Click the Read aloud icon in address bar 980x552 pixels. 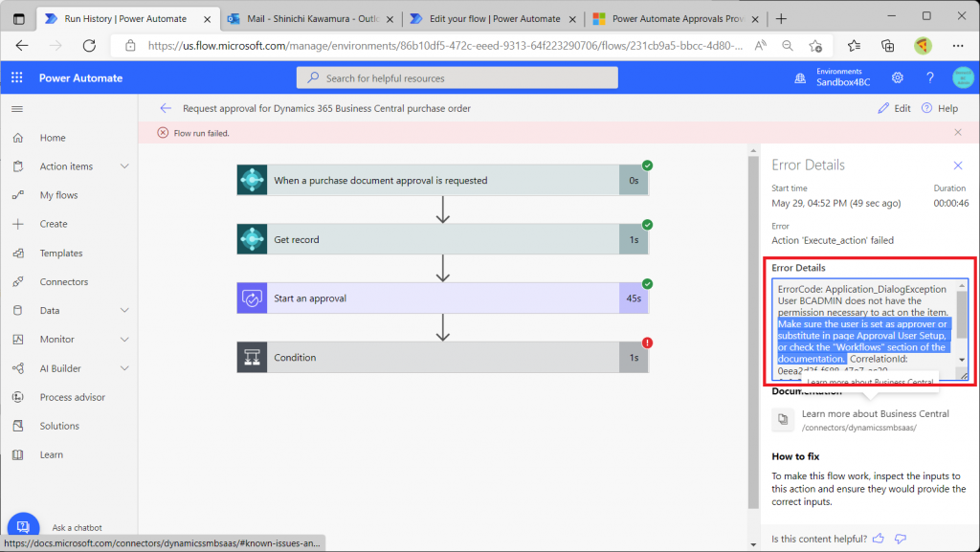(x=761, y=46)
